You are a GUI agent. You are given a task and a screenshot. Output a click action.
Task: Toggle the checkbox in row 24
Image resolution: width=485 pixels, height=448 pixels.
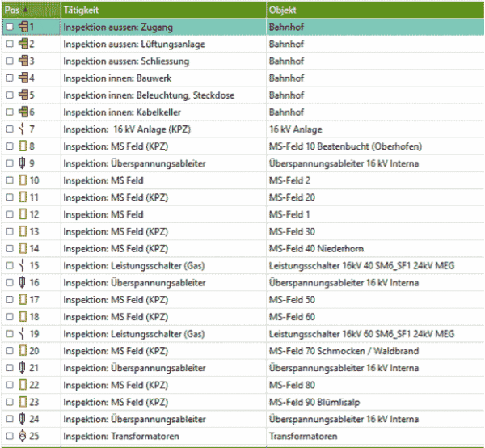(10, 419)
